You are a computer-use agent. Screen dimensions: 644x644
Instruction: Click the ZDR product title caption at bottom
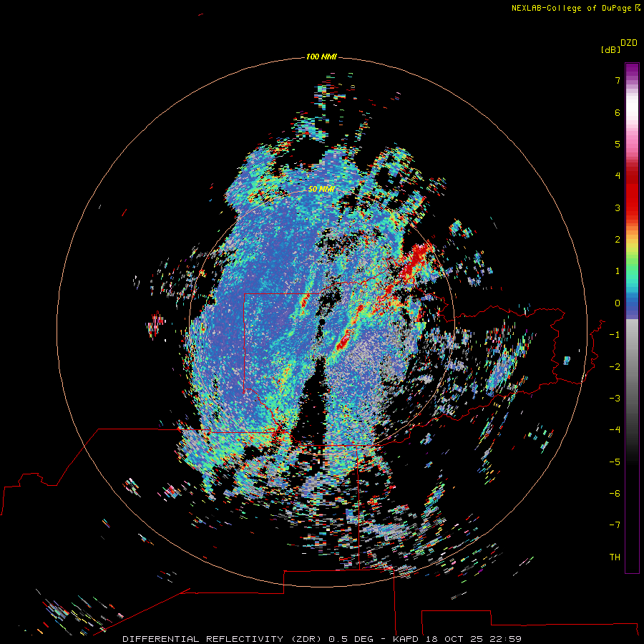[x=322, y=639]
